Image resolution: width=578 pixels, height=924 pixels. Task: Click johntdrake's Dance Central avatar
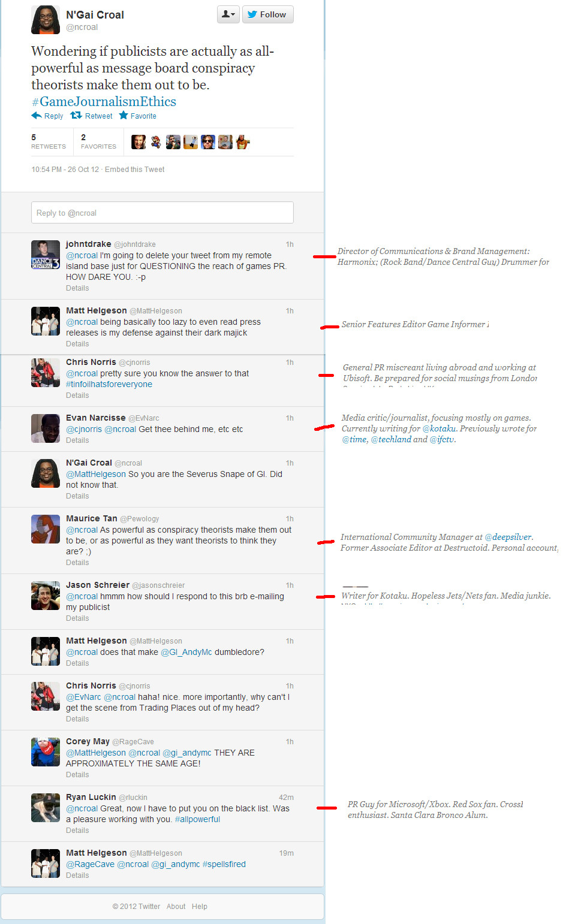(x=46, y=255)
